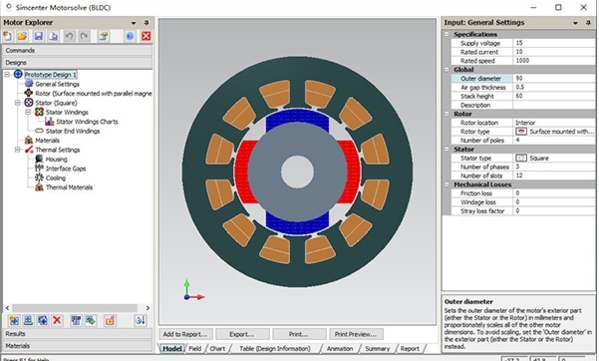Collapse the Thermal Settings tree node

18,150
